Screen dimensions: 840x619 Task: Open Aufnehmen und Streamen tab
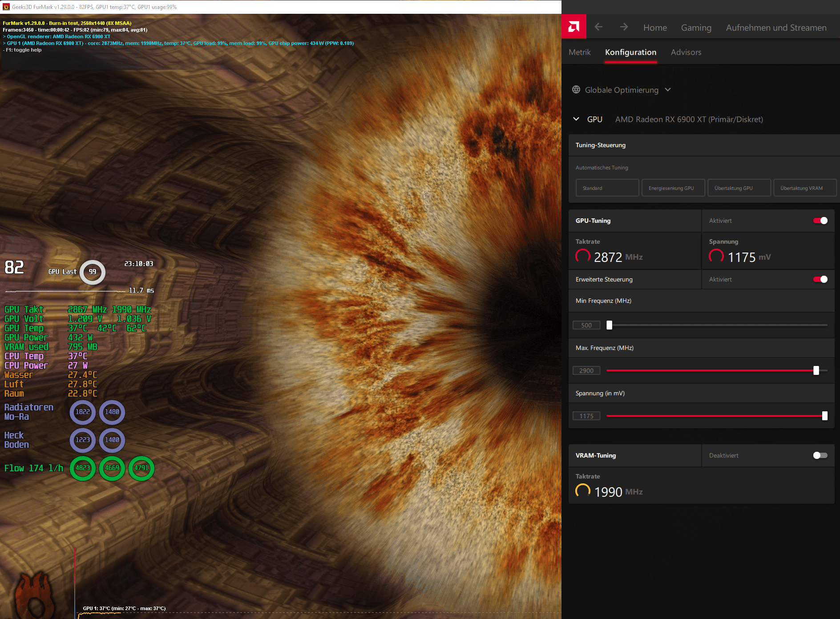(776, 28)
